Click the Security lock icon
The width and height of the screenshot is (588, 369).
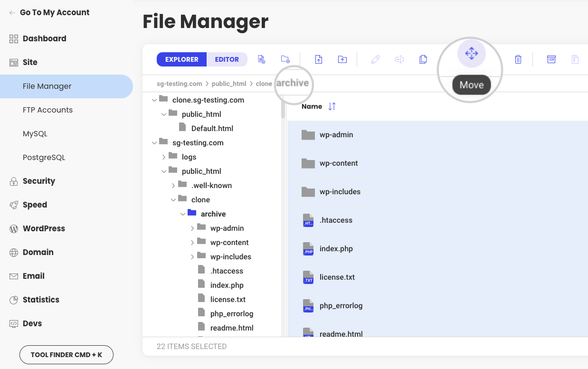[x=14, y=181]
